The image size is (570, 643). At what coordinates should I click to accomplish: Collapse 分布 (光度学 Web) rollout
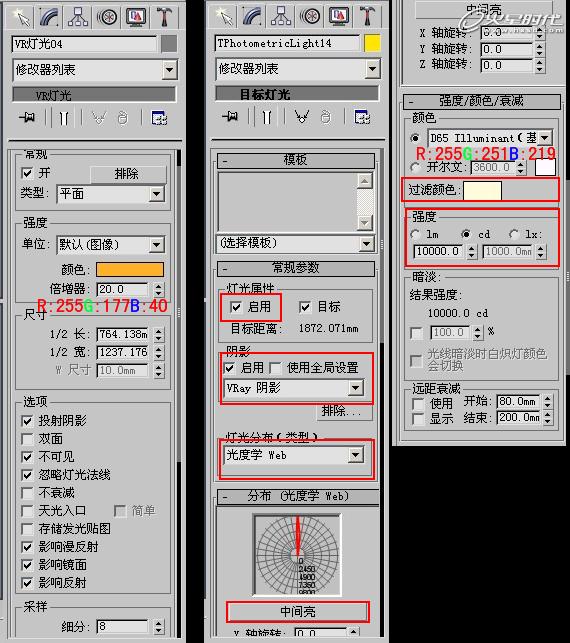(297, 496)
